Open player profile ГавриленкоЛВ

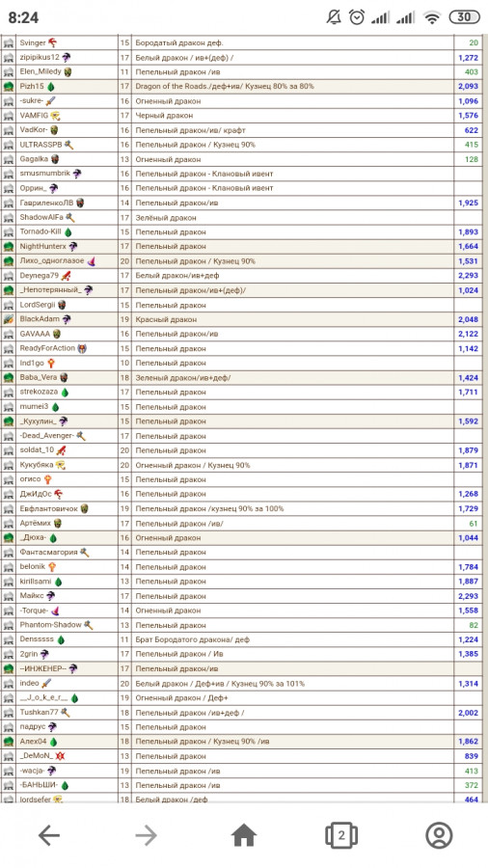46,203
